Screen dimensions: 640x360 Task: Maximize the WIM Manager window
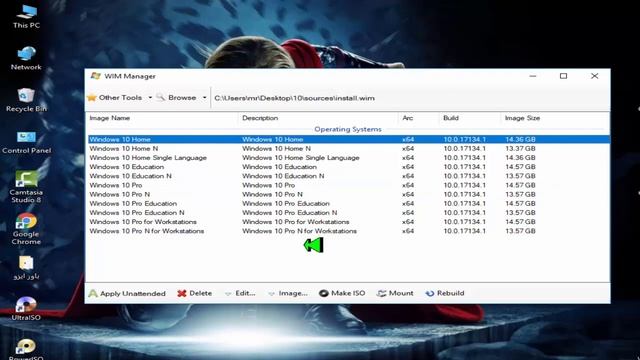pos(563,76)
